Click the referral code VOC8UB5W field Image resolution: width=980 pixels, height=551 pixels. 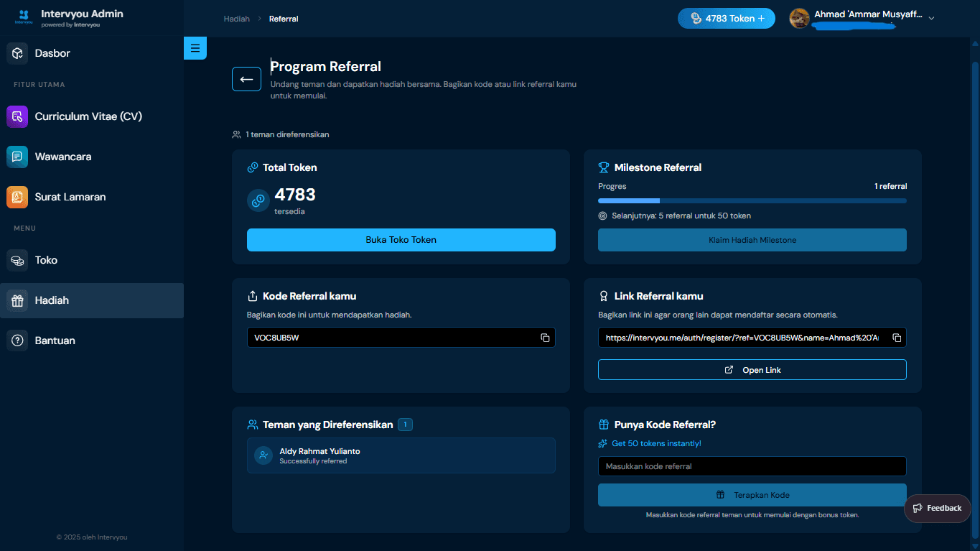401,338
